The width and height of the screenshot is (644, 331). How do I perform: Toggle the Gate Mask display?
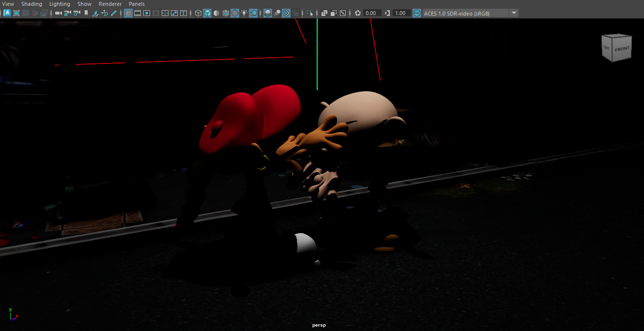pos(156,13)
